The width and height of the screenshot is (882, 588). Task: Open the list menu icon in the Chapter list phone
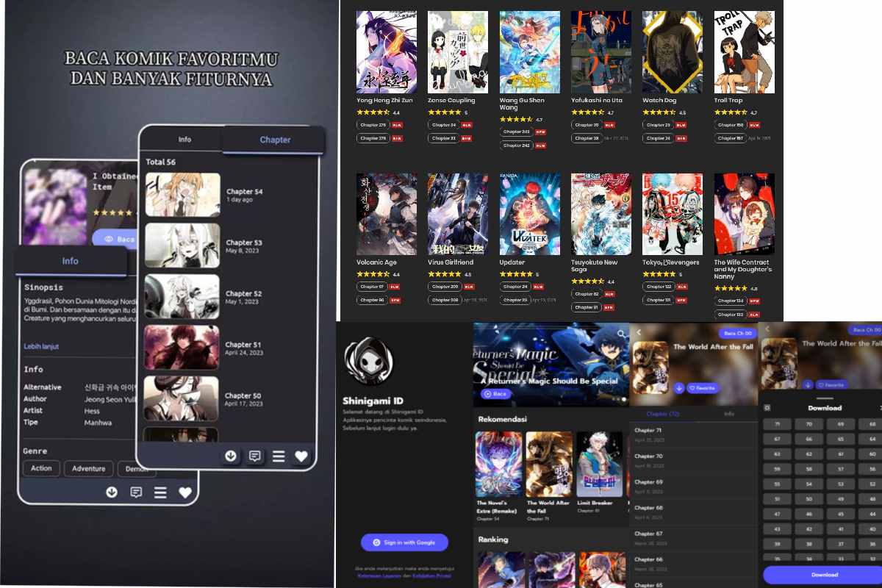coord(279,456)
